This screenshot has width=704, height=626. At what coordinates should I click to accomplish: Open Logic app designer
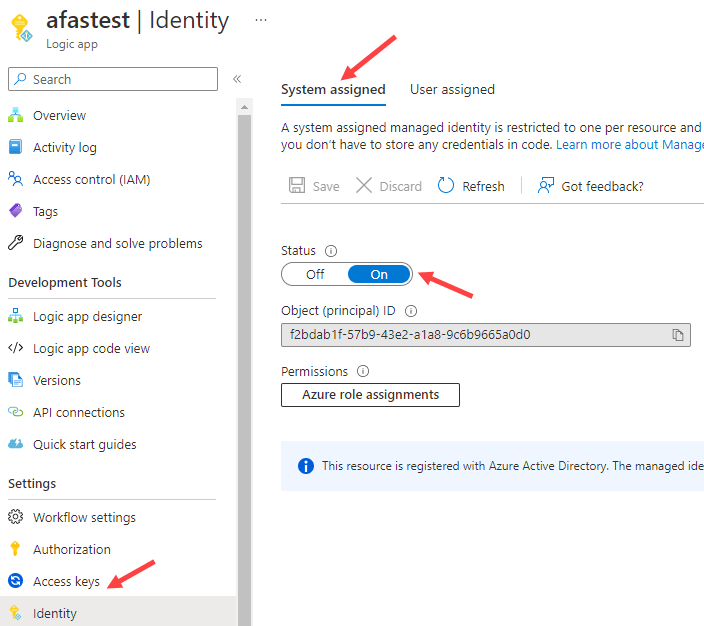88,316
